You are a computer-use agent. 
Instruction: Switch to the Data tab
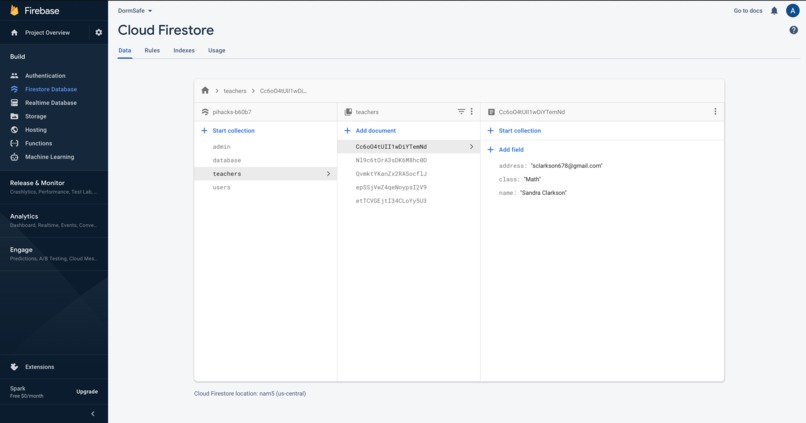point(125,50)
